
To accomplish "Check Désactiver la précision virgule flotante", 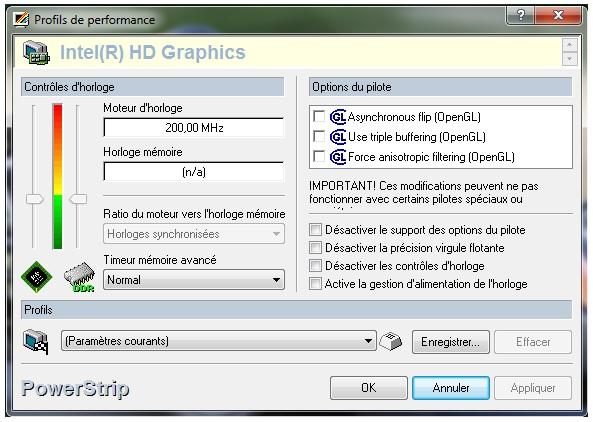I will coord(315,248).
